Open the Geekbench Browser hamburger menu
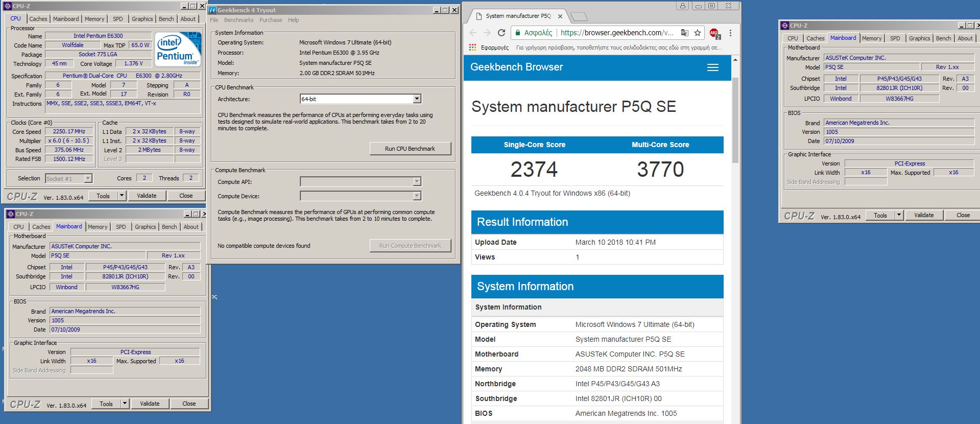 click(713, 67)
